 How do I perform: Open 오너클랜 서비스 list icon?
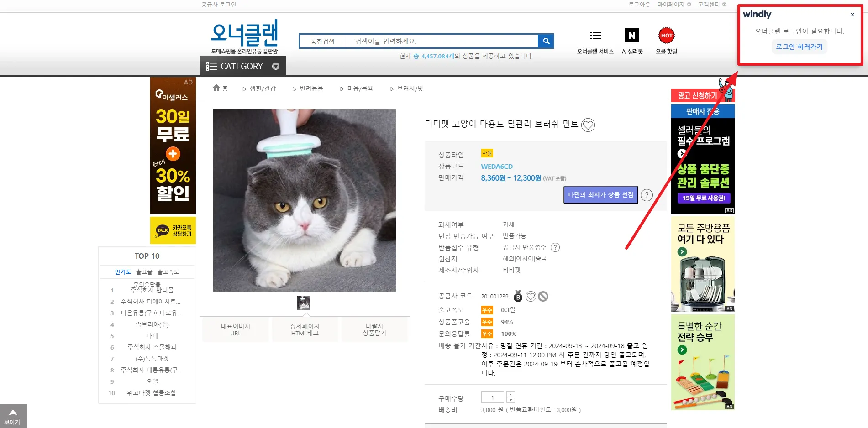click(595, 36)
